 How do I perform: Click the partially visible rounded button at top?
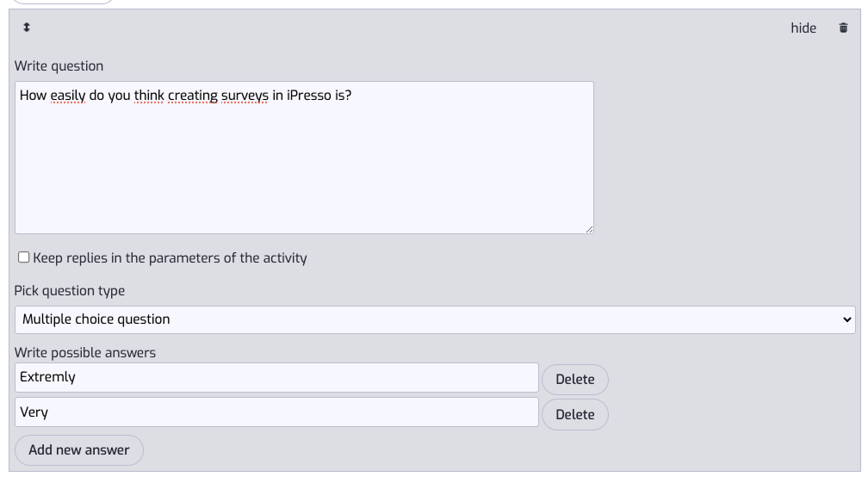click(x=63, y=2)
